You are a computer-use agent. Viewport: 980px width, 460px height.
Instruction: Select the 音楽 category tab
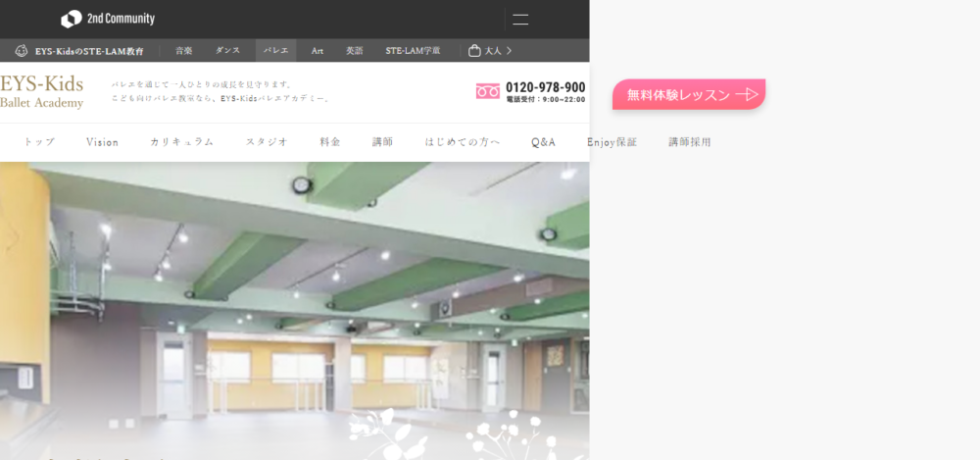[x=184, y=51]
